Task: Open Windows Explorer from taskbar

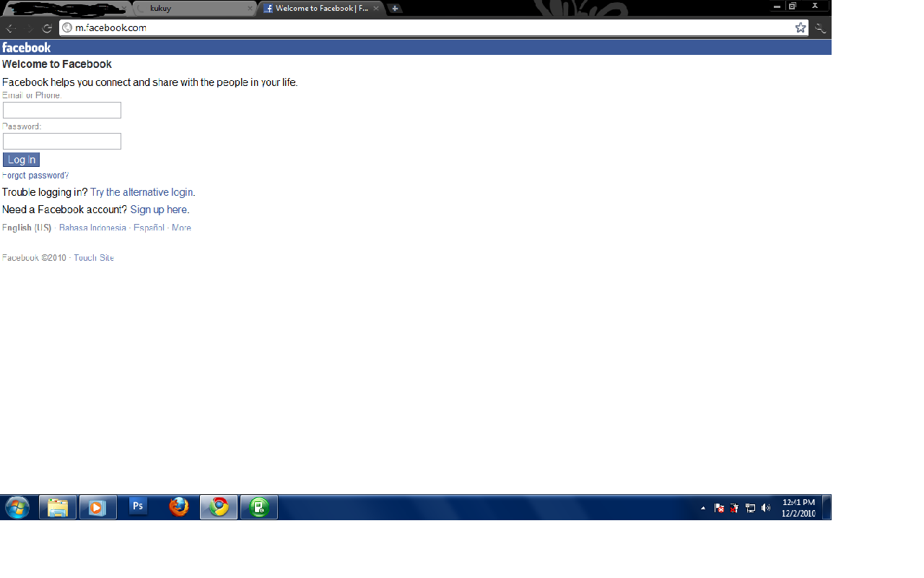Action: [58, 507]
